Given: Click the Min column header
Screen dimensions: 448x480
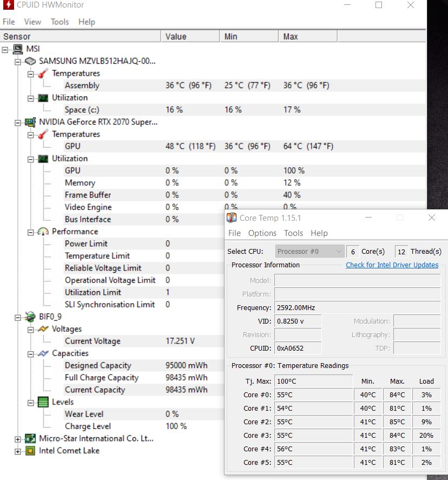Looking at the screenshot, I should (x=249, y=36).
